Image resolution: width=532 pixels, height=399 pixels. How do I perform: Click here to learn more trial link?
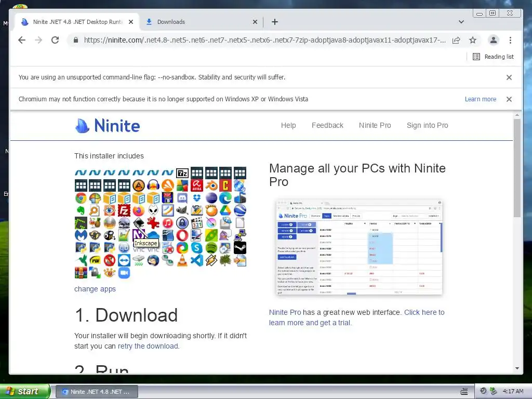356,317
